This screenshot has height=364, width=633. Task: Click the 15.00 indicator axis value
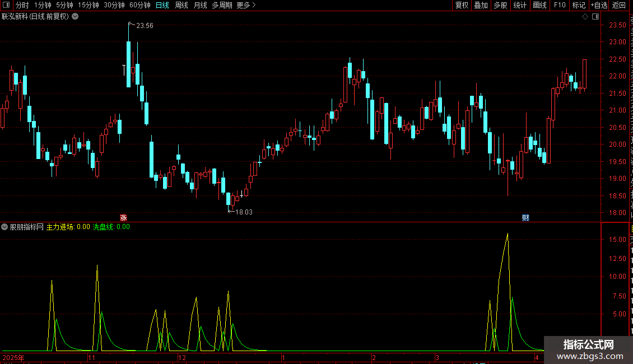[x=618, y=239]
